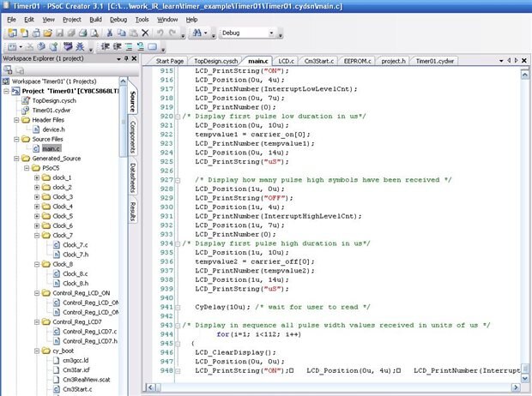Click the Find binoculars icon
Viewport: 532px width, 396px height.
198,33
